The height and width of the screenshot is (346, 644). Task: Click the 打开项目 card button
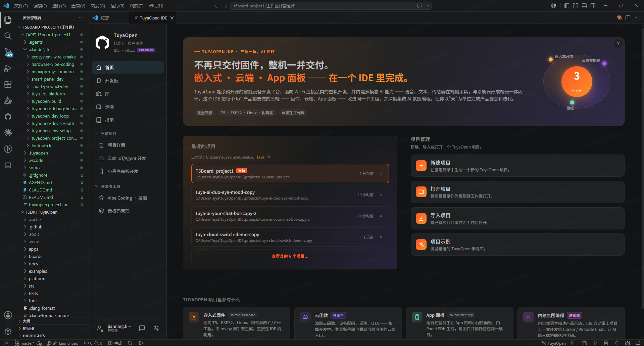click(517, 192)
